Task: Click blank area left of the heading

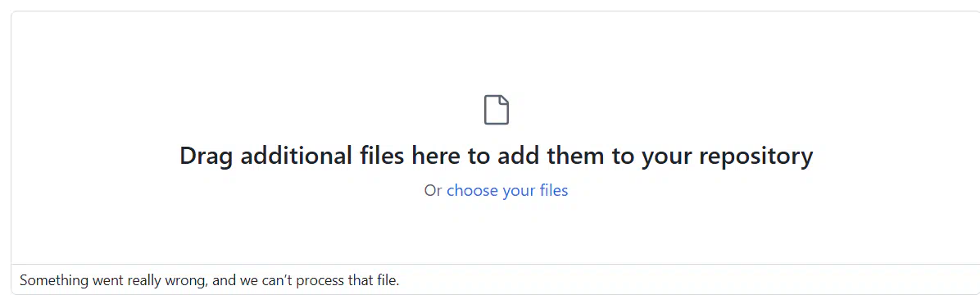Action: coord(93,156)
